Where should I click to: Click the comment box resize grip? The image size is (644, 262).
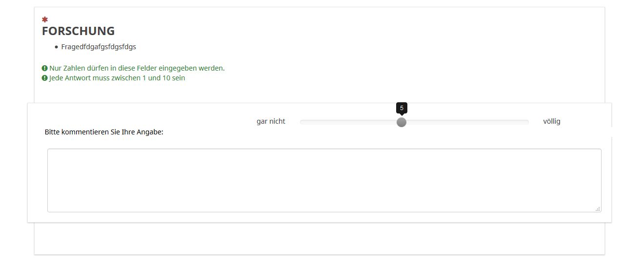coord(598,209)
